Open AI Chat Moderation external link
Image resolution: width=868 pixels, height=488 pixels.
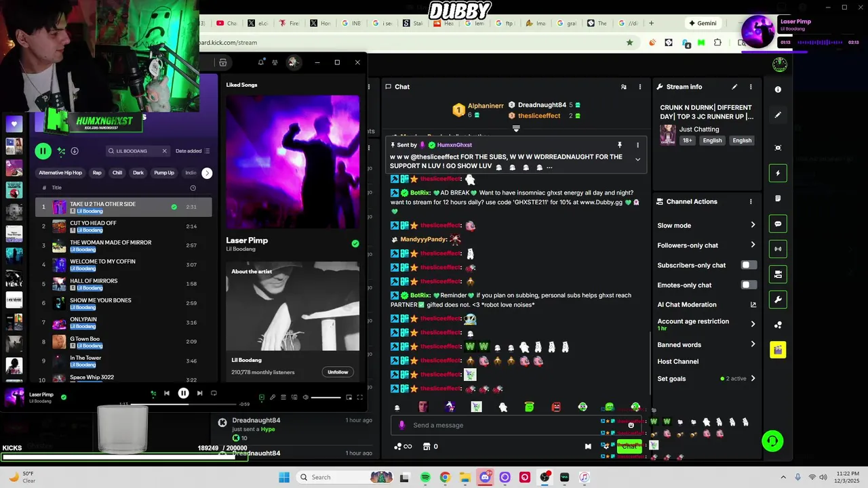(753, 305)
